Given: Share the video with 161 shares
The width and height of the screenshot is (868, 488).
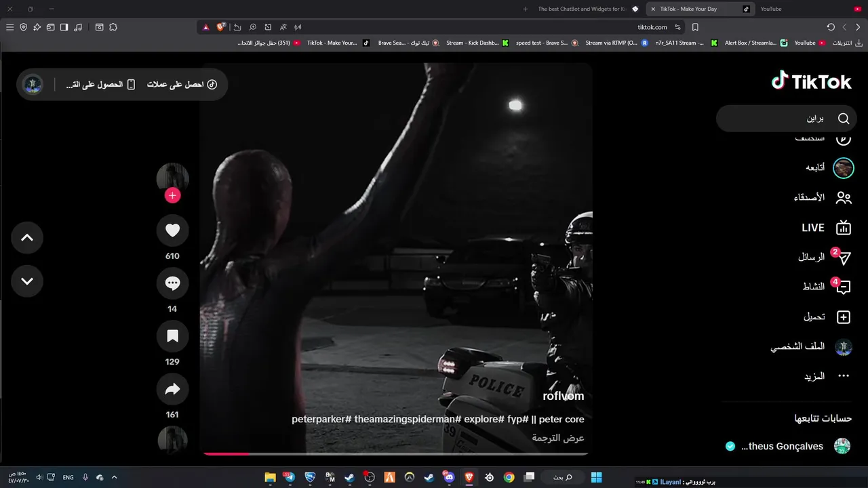Looking at the screenshot, I should [x=172, y=389].
